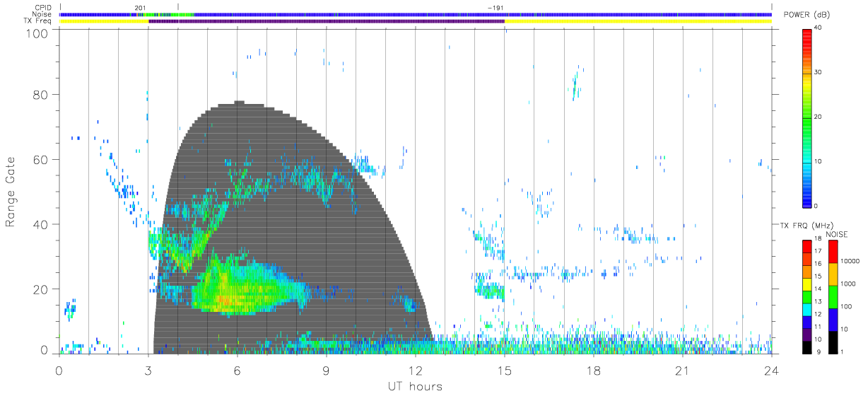Click the 100 tick on the Range Gate axis
868x401 pixels.
click(x=36, y=33)
